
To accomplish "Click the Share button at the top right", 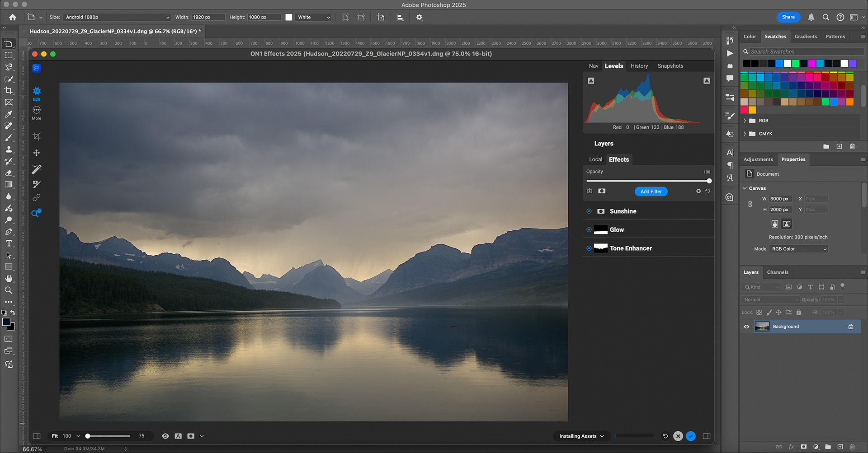I will 788,17.
